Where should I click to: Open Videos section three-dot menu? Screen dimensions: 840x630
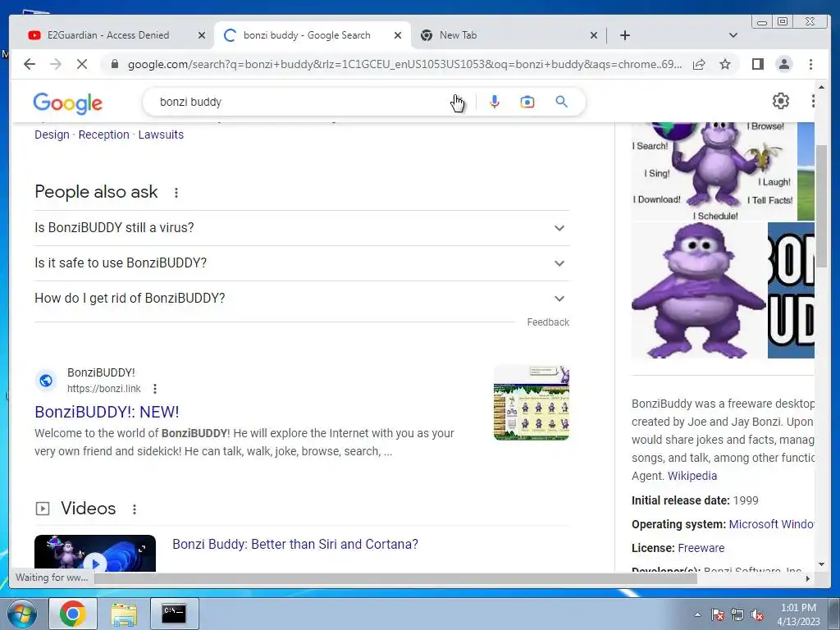coord(135,509)
